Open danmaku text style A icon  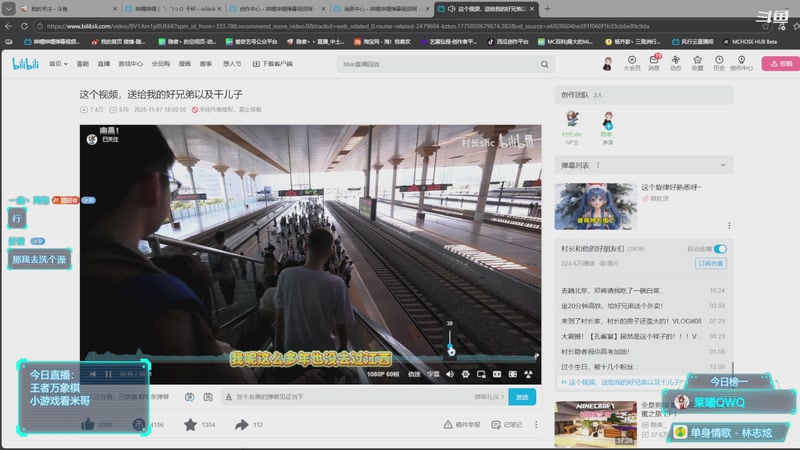pyautogui.click(x=229, y=397)
